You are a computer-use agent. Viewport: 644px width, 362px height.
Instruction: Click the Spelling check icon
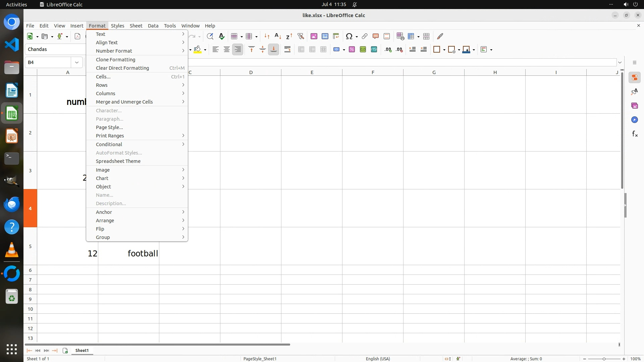point(221,36)
